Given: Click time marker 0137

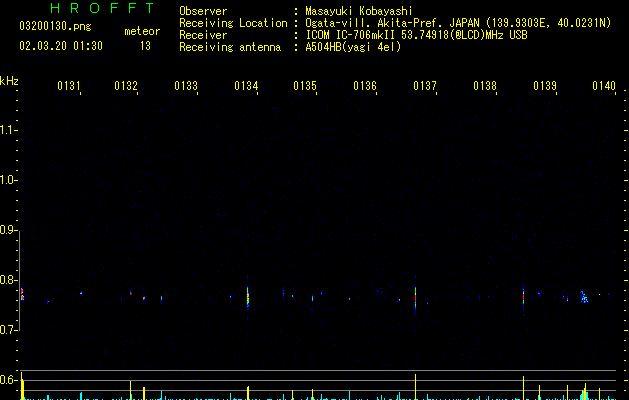Looking at the screenshot, I should (425, 86).
